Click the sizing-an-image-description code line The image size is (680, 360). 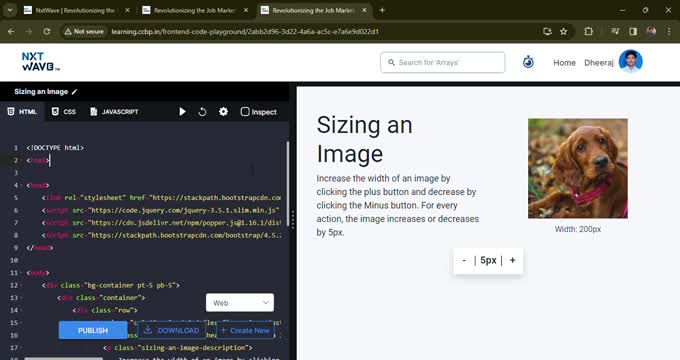click(178, 348)
